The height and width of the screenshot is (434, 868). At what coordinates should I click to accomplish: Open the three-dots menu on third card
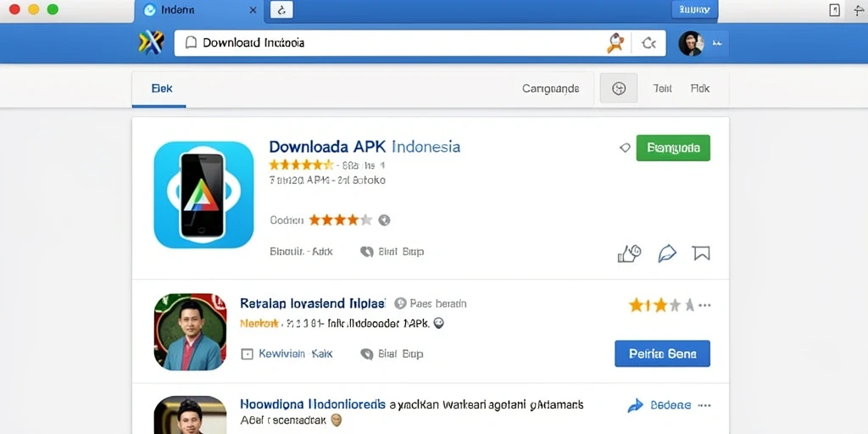pos(704,405)
